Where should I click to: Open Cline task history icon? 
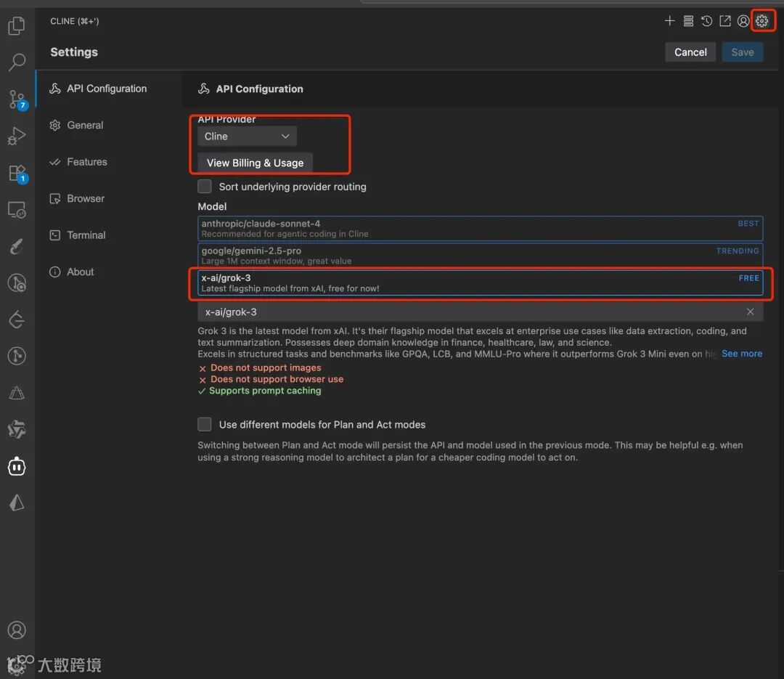706,20
